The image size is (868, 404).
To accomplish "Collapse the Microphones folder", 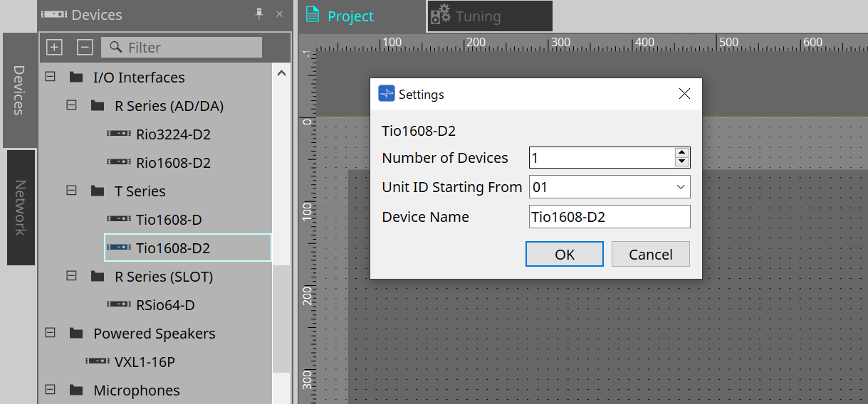I will [x=50, y=390].
